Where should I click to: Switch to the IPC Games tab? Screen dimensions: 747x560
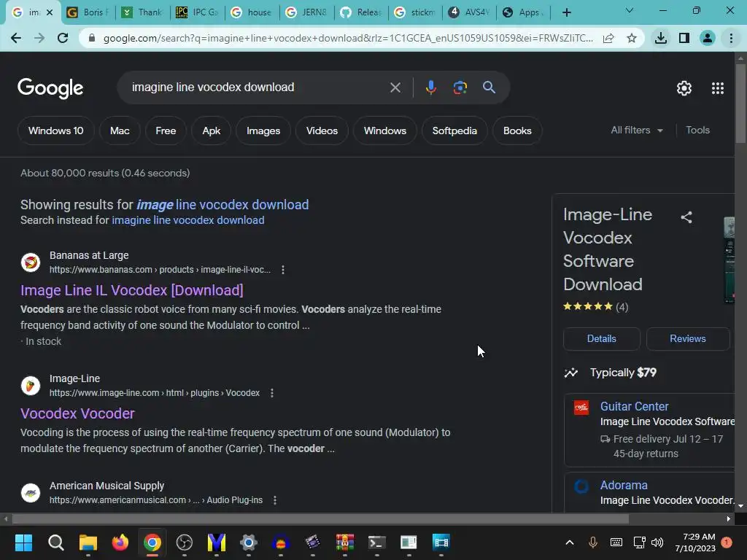click(197, 12)
